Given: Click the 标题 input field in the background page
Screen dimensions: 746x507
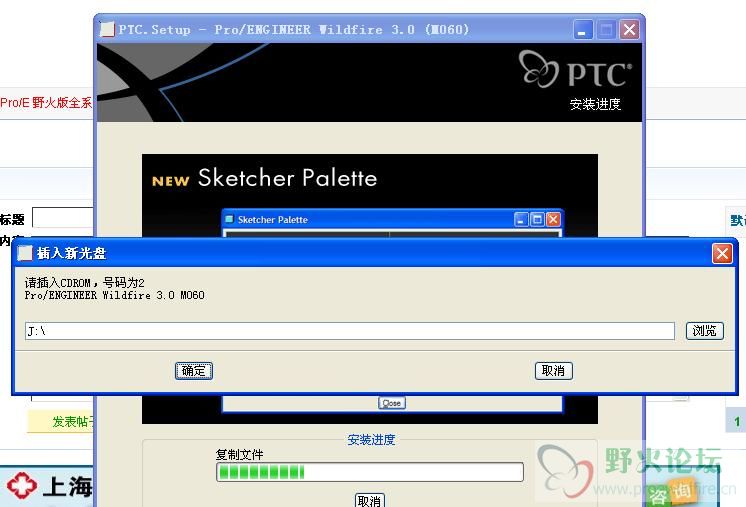Looking at the screenshot, I should click(63, 218).
